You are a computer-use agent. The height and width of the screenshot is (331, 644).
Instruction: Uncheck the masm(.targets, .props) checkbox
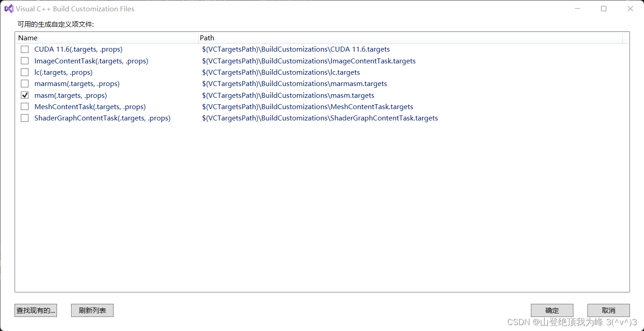[x=25, y=96]
